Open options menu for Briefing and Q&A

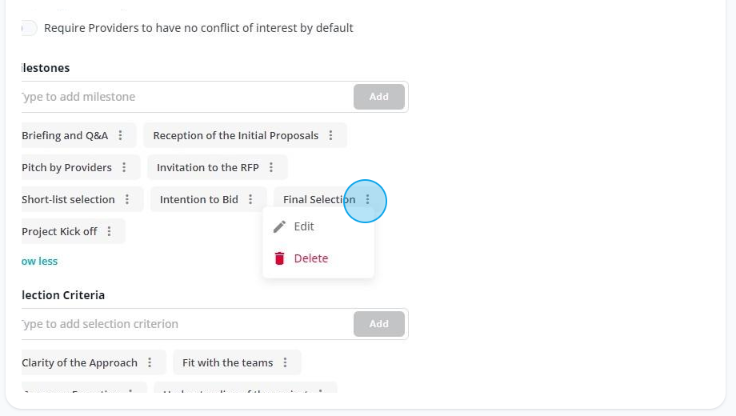coord(121,135)
